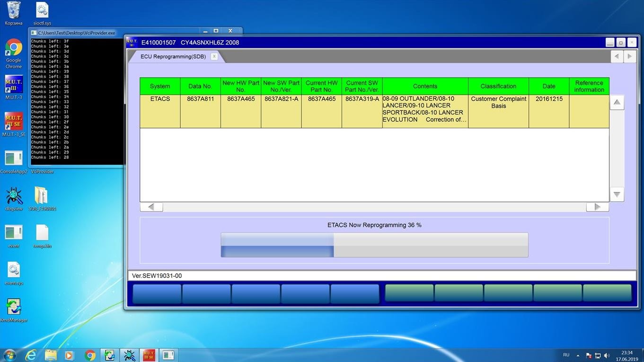Open the M.U.T.-3 desktop shortcut
Viewport: 644px width, 362px height.
tap(14, 88)
